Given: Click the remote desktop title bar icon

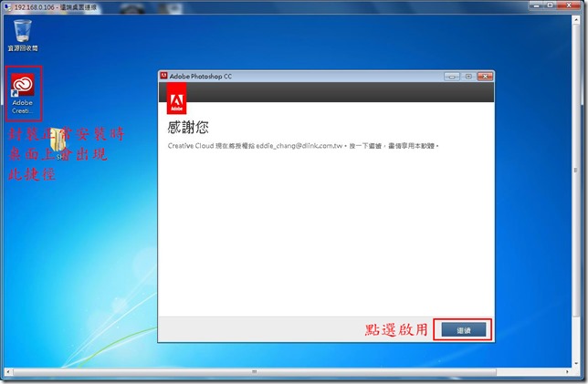Looking at the screenshot, I should click(x=8, y=7).
